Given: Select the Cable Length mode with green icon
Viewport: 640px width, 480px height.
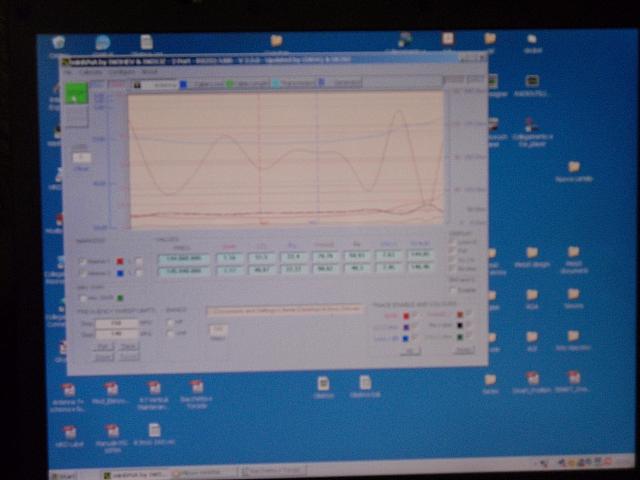Looking at the screenshot, I should point(248,84).
